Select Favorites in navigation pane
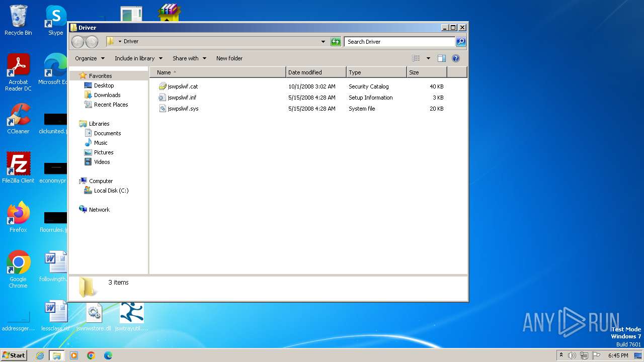Viewport: 644px width, 362px height. (100, 76)
